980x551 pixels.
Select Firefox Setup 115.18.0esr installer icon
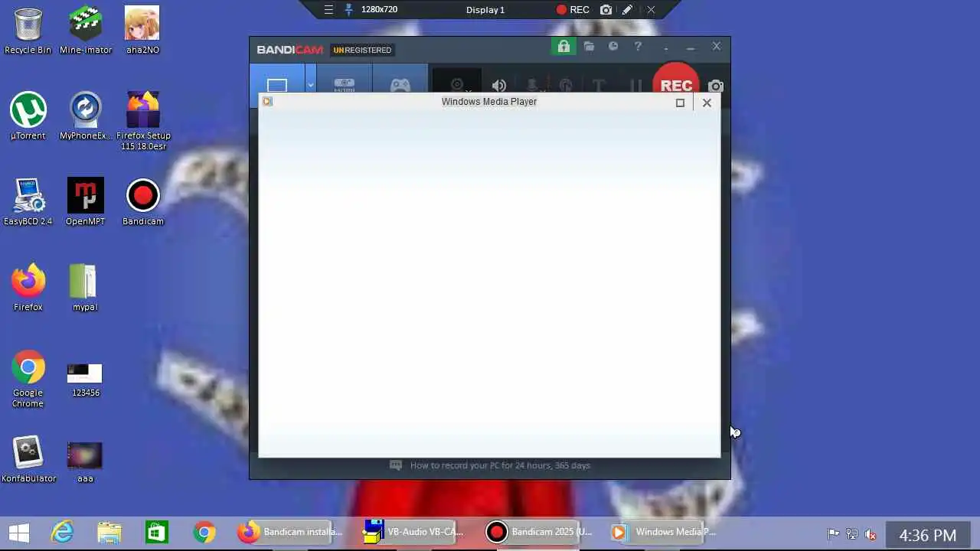coord(142,121)
